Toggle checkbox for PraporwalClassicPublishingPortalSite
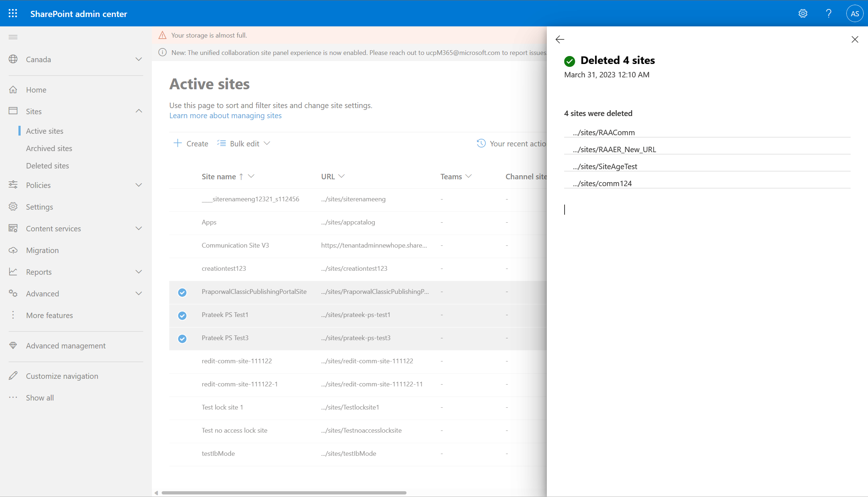868x497 pixels. coord(182,291)
